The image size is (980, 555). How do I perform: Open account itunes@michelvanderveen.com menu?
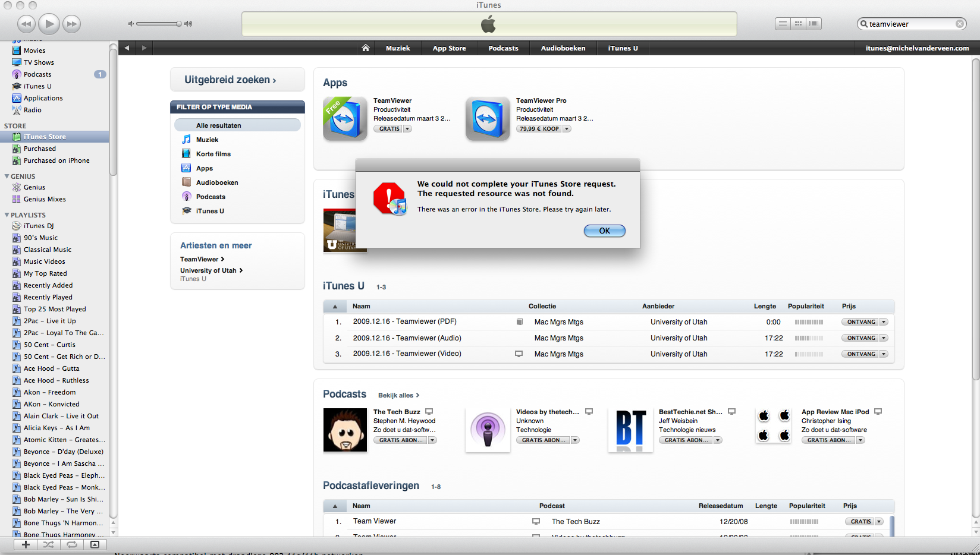coord(917,48)
